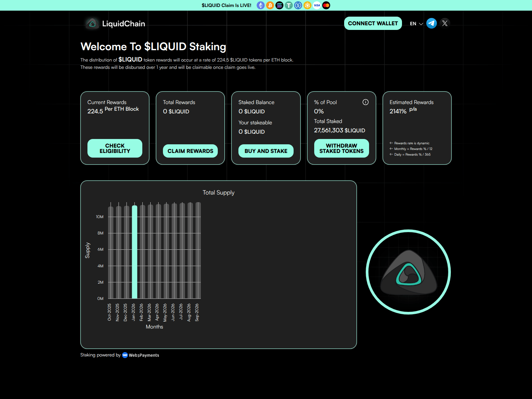
Task: Click the 224.5 current rewards value
Action: click(x=95, y=111)
